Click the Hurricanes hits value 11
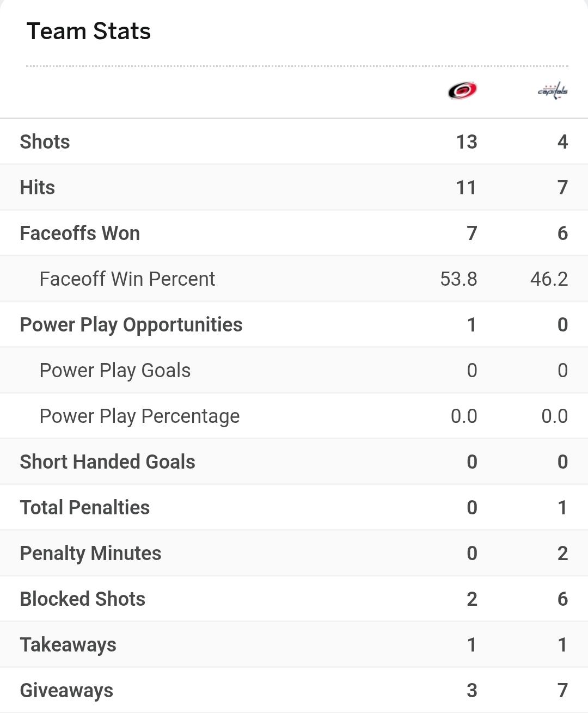588x713 pixels. tap(466, 188)
